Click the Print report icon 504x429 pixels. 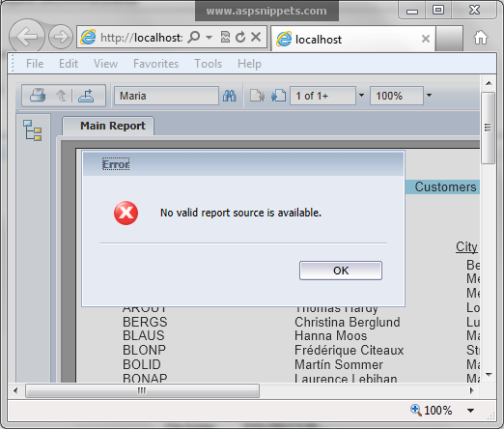click(x=38, y=96)
